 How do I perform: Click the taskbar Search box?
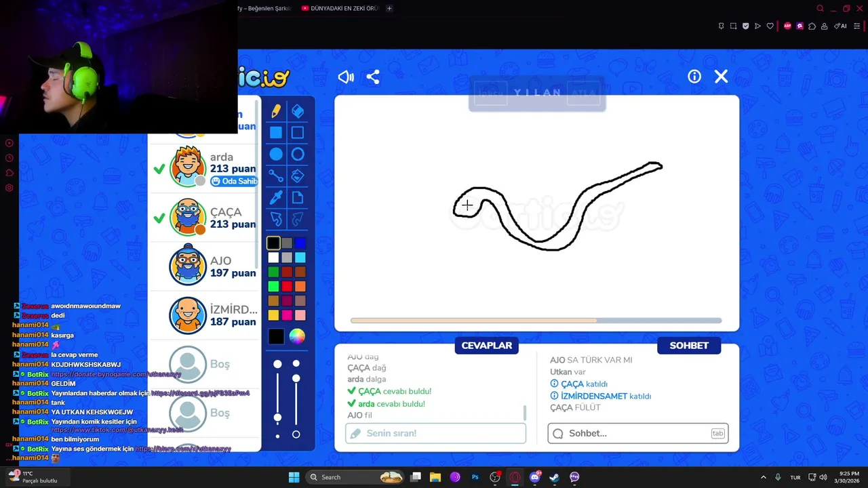pyautogui.click(x=355, y=477)
